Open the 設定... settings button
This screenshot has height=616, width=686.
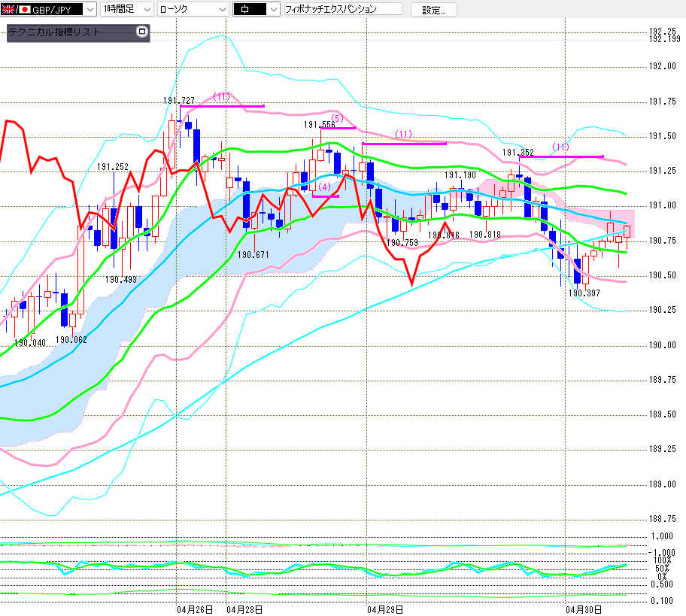433,10
